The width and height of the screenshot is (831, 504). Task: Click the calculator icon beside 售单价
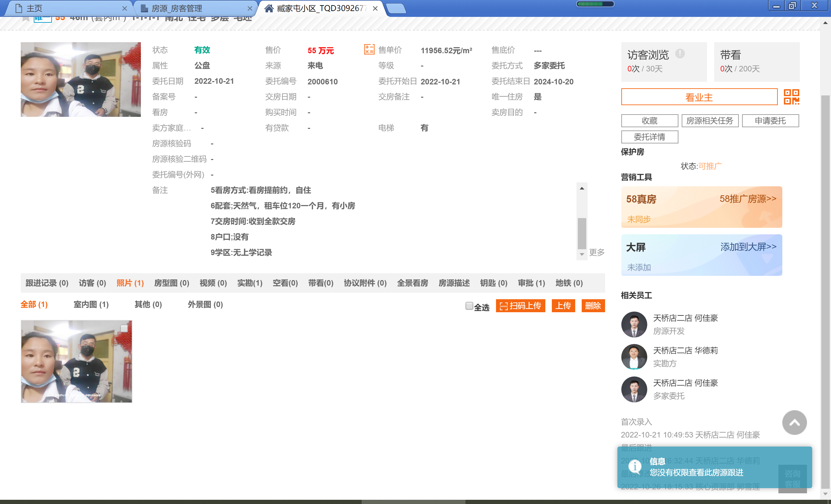click(369, 50)
